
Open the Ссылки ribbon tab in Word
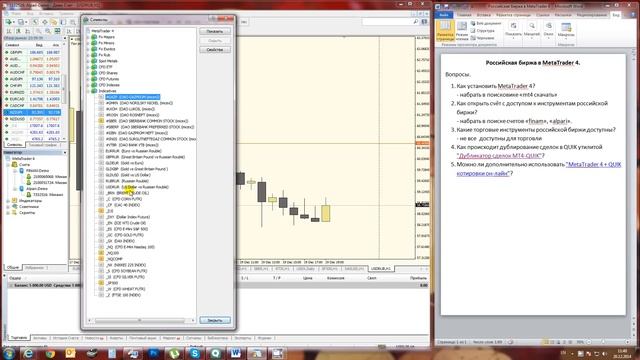point(542,15)
